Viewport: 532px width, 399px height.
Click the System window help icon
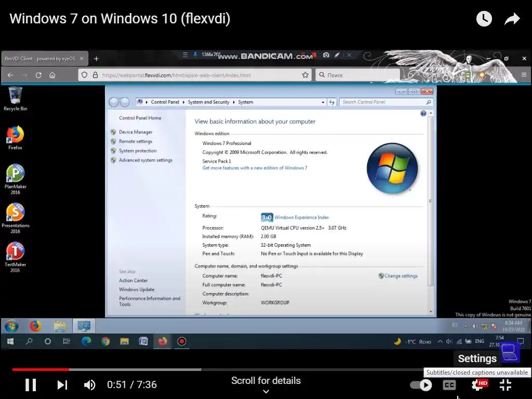423,113
